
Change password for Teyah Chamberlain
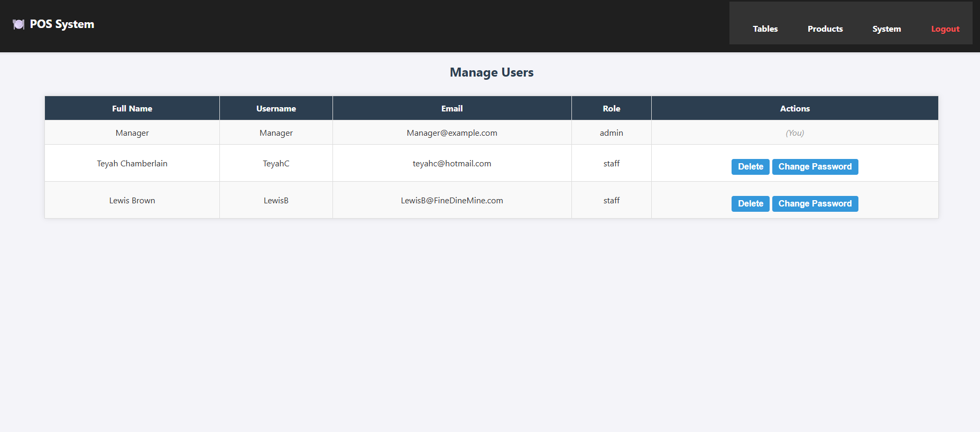coord(815,167)
